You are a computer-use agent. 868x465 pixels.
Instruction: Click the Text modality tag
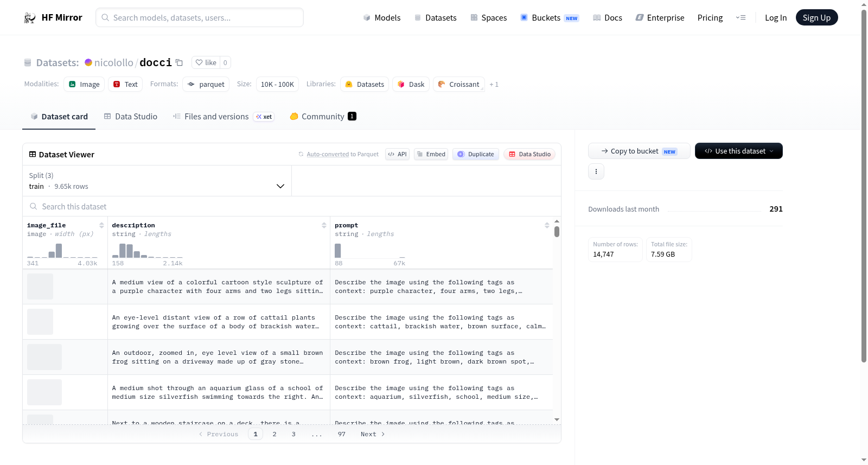click(x=125, y=84)
